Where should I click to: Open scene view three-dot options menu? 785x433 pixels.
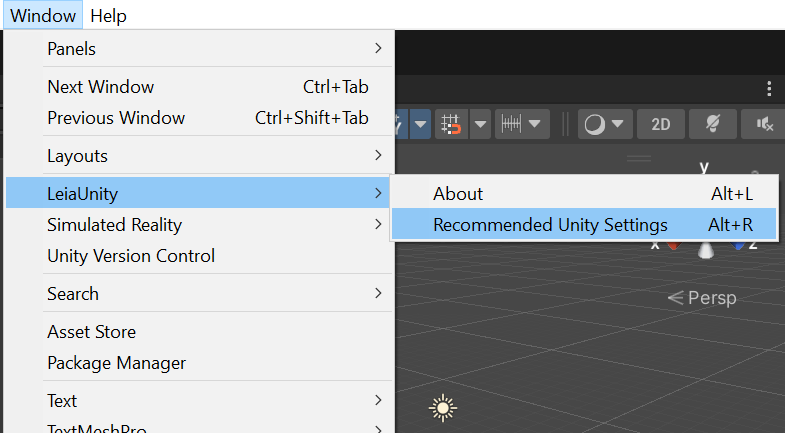point(769,89)
